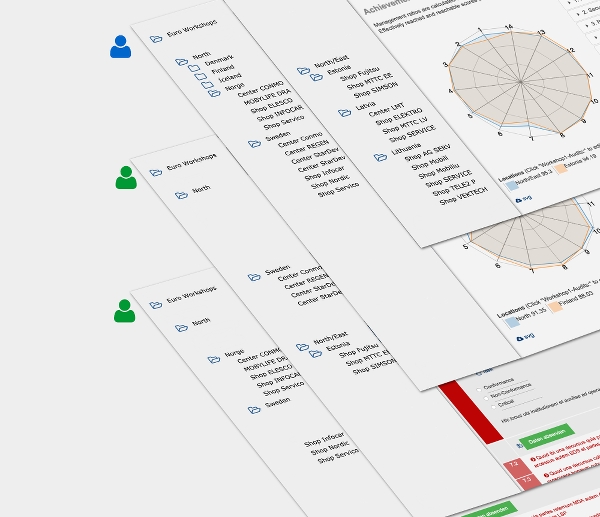
Task: Click the Finland folder icon
Action: pos(201,77)
